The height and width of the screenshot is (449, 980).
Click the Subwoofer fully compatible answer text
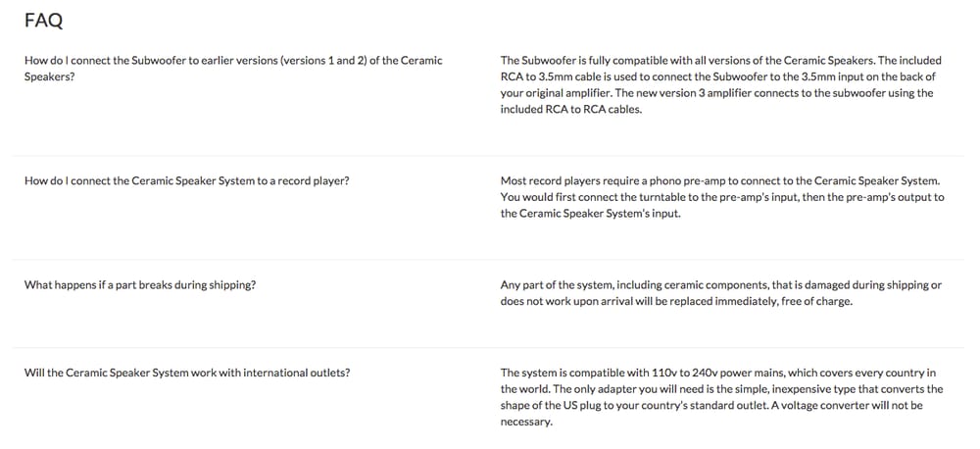point(720,85)
